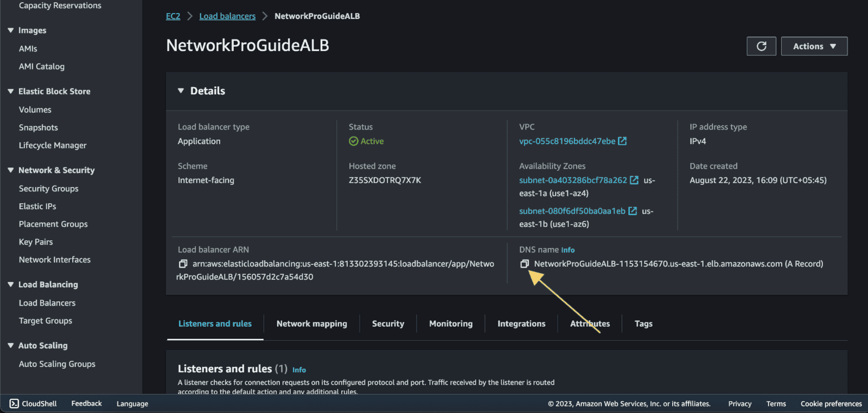Collapse Elastic Block Store sidebar group
Viewport: 868px width, 413px height.
(11, 92)
